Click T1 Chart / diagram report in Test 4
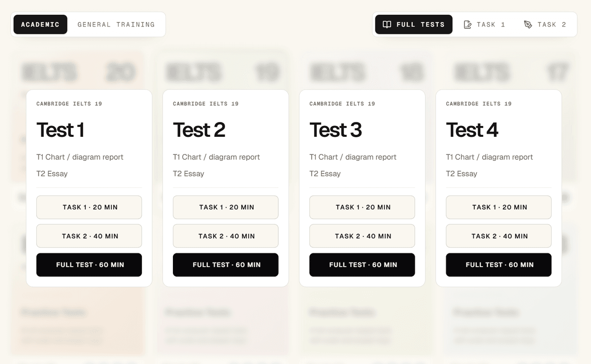 (490, 157)
